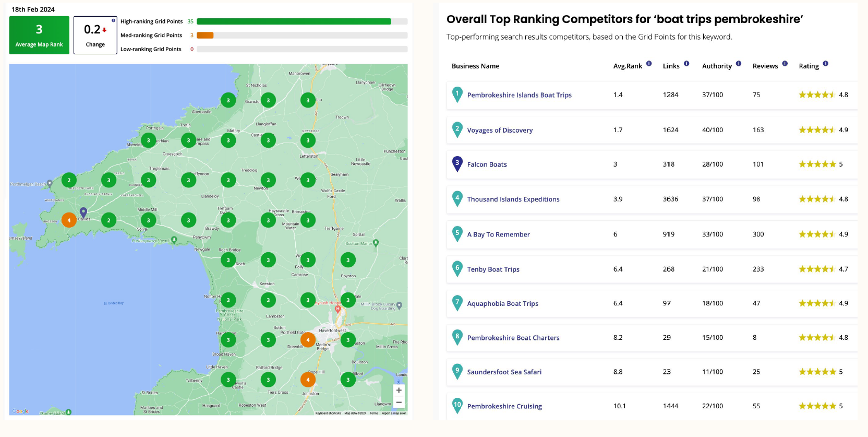
Task: Open the Reviews column info icon
Action: (x=785, y=64)
